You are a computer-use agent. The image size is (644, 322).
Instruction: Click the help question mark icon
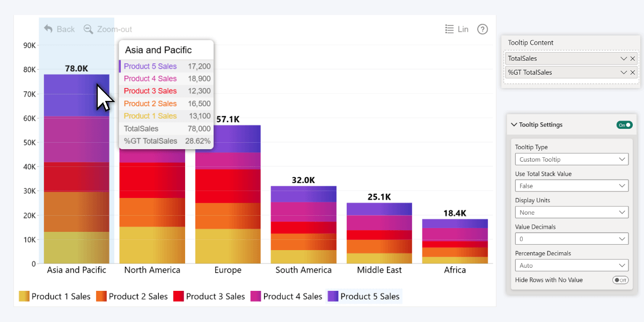(x=482, y=30)
